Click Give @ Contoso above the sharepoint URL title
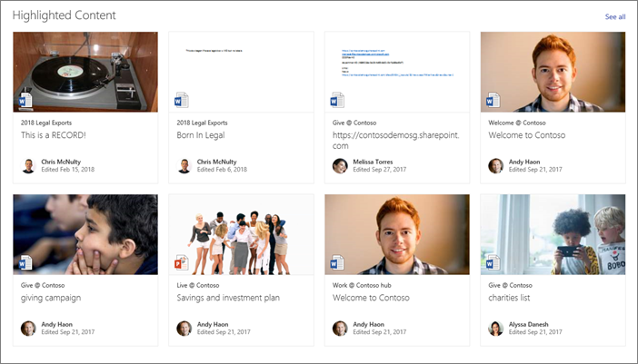 [354, 123]
